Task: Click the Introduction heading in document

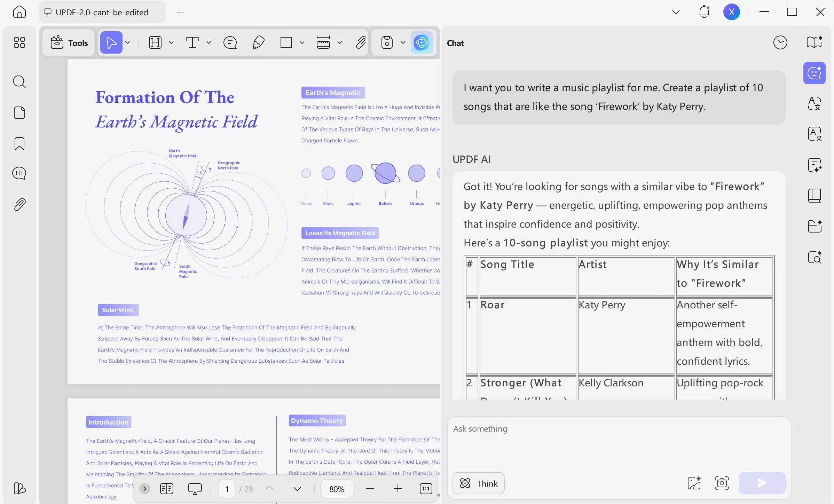Action: pos(108,422)
